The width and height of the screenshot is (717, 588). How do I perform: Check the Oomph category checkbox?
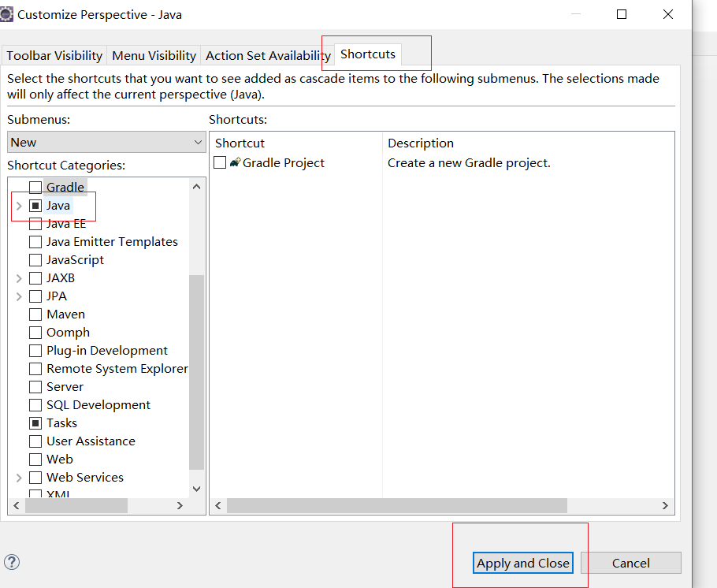tap(35, 332)
